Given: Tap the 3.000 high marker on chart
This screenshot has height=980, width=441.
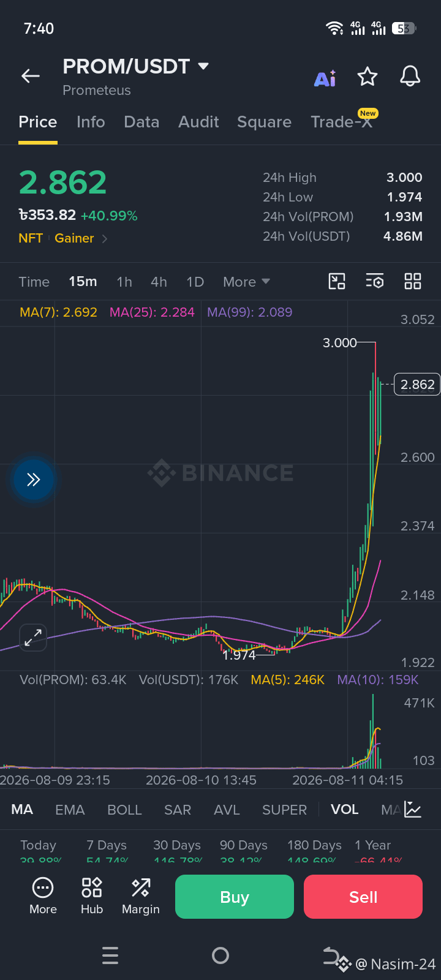Looking at the screenshot, I should coord(340,343).
